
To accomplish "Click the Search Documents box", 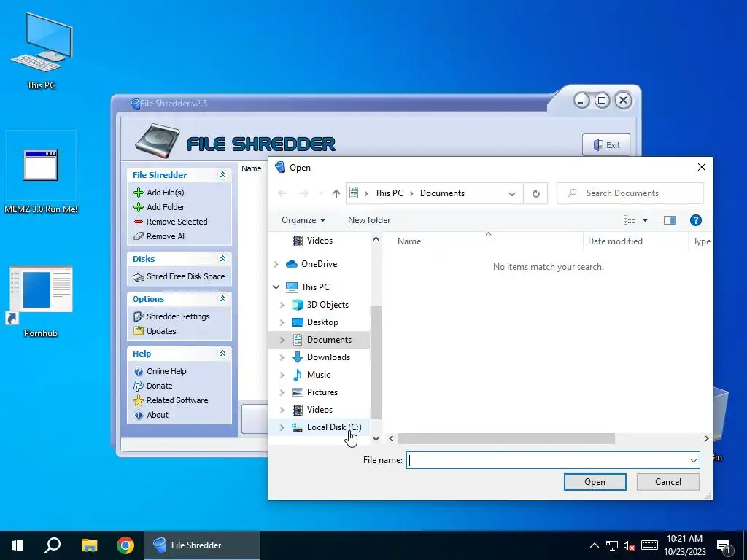I will click(630, 193).
